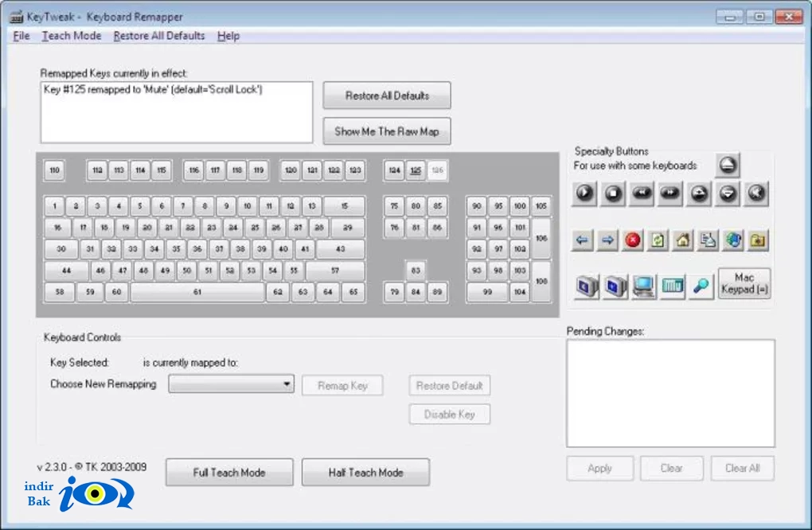
Task: Select keyboard key 29
Action: point(347,228)
